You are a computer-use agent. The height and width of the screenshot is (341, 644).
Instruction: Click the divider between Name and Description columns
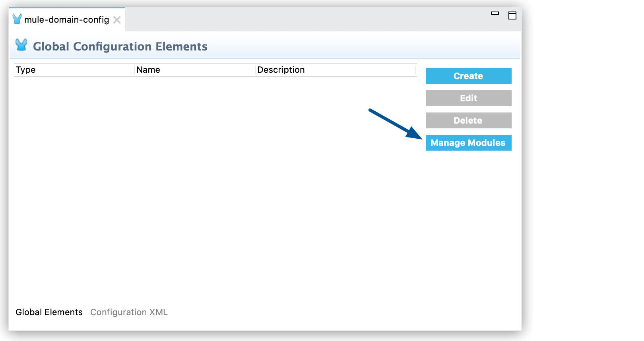pos(255,70)
